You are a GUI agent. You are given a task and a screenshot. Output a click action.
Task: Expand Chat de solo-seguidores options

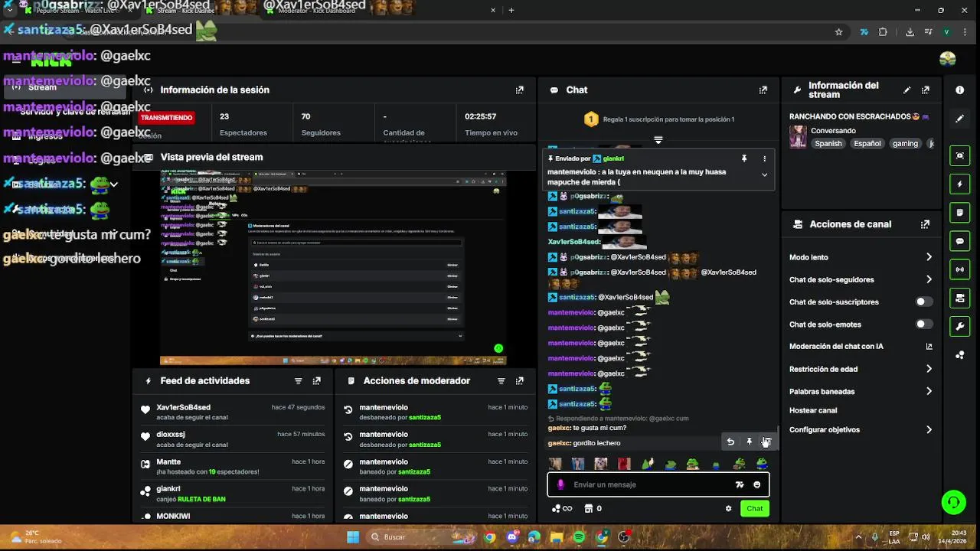[861, 279]
